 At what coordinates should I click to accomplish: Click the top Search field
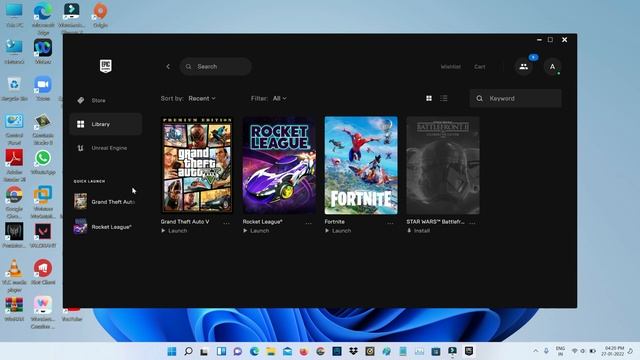point(216,67)
